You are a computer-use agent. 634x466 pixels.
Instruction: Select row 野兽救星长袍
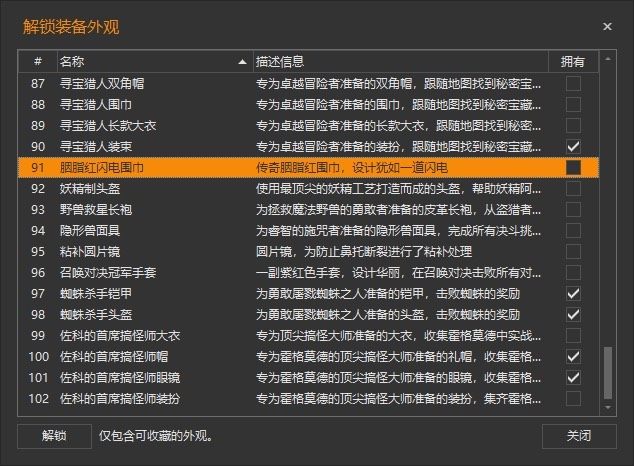[x=309, y=210]
